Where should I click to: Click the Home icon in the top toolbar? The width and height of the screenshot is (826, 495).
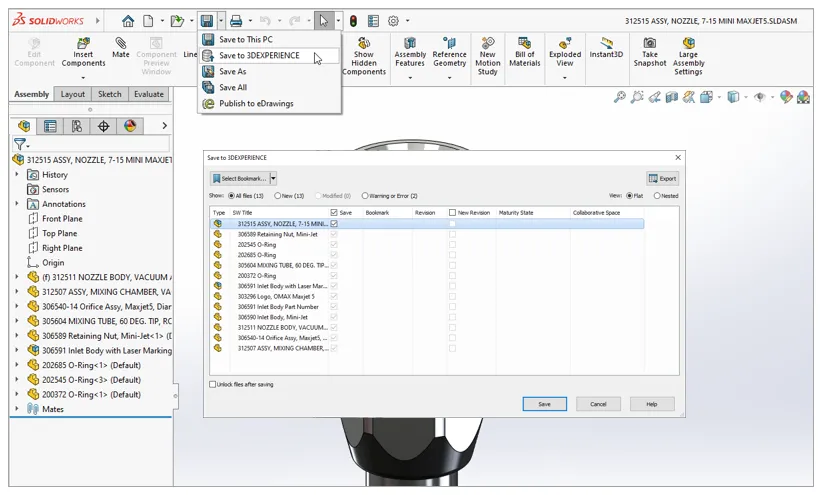[x=127, y=21]
